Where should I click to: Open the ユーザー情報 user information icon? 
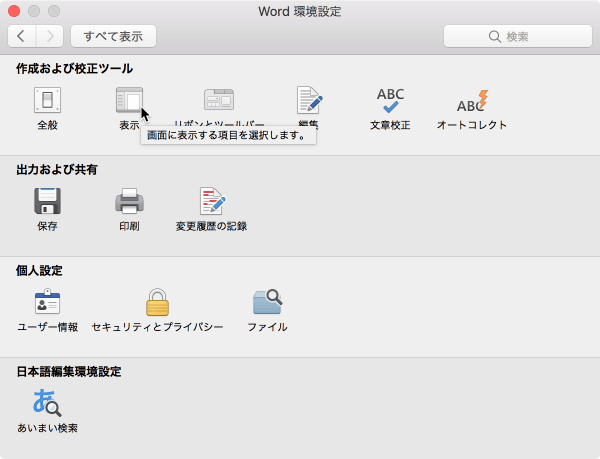point(47,301)
